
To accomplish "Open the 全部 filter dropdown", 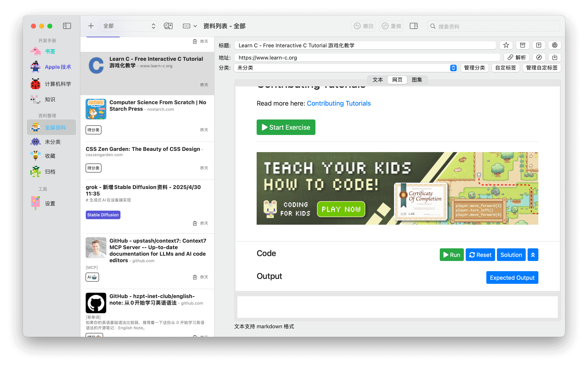I will pos(129,26).
